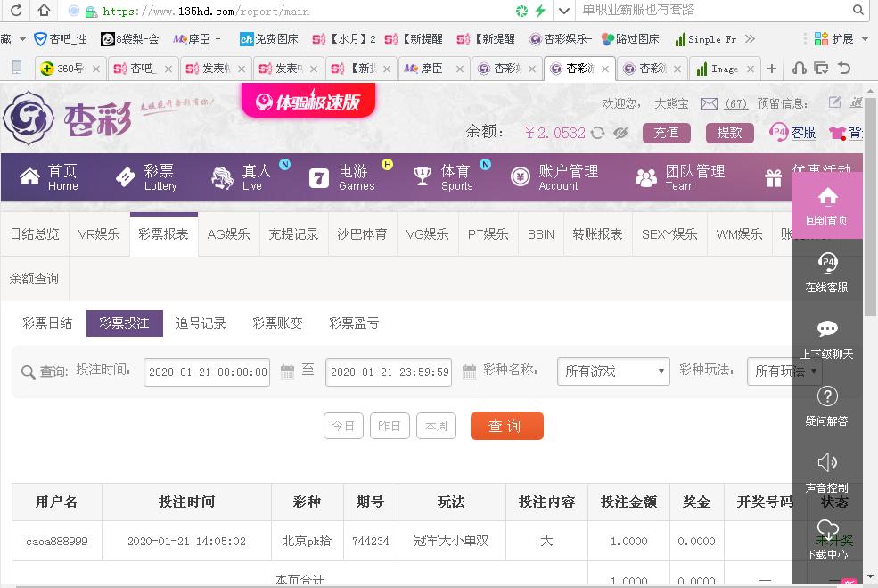The image size is (878, 588).
Task: Click the 提款 withdraw button
Action: coord(730,133)
